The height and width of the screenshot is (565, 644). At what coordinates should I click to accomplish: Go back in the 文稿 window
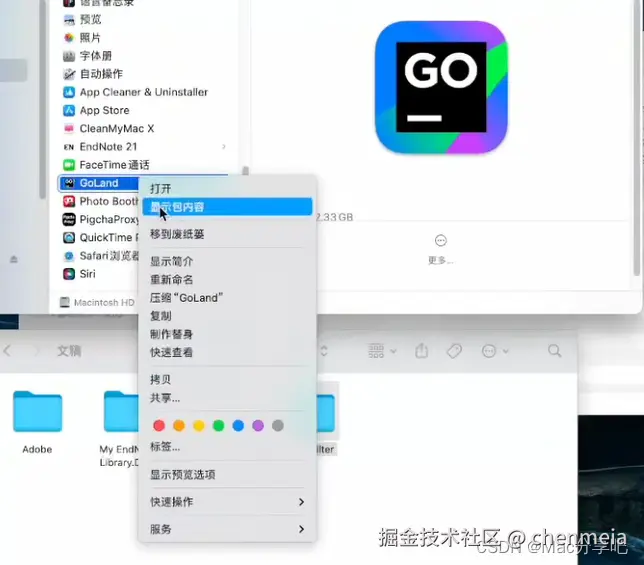point(7,351)
